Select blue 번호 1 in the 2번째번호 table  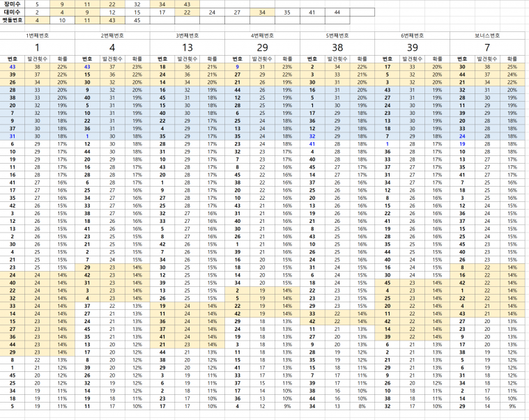[87, 137]
